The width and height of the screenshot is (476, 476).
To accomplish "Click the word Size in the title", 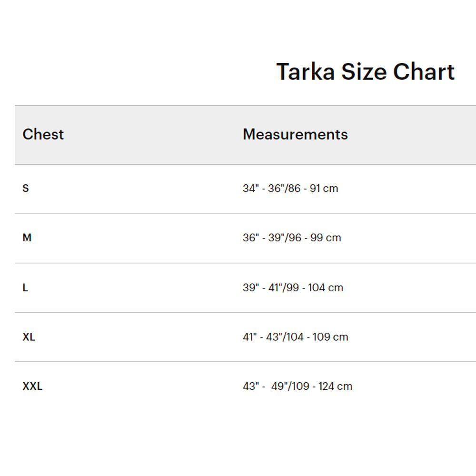I will [364, 72].
